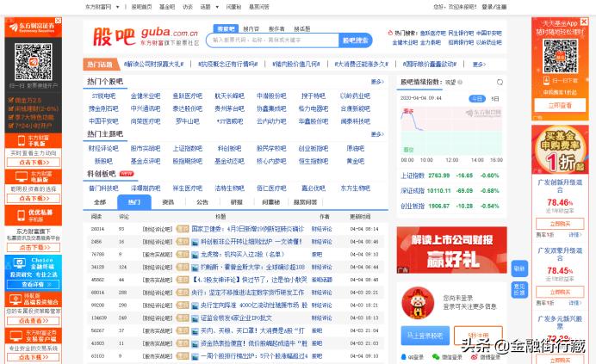
Task: Click the NEW badge beside 科创板吧
Action: click(127, 174)
